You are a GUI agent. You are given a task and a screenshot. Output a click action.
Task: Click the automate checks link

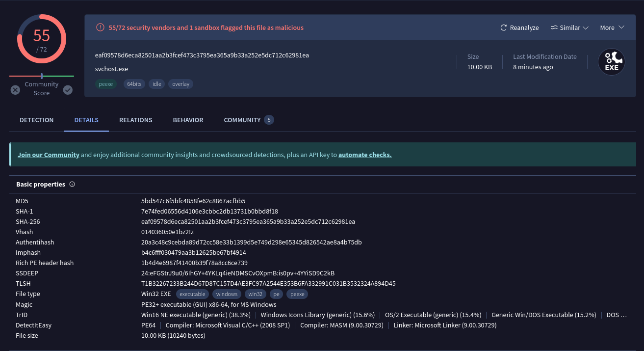[x=365, y=155]
